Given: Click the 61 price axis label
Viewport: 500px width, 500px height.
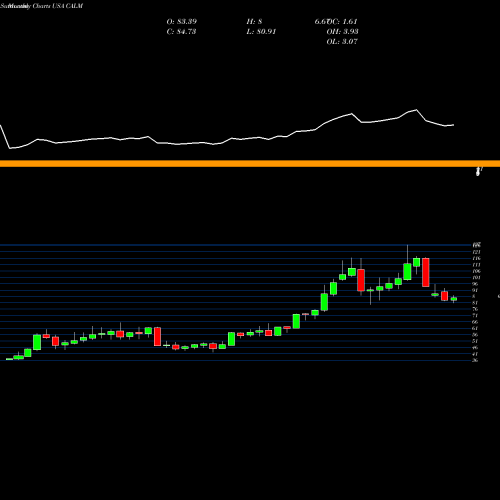Looking at the screenshot, I should coord(475,328).
